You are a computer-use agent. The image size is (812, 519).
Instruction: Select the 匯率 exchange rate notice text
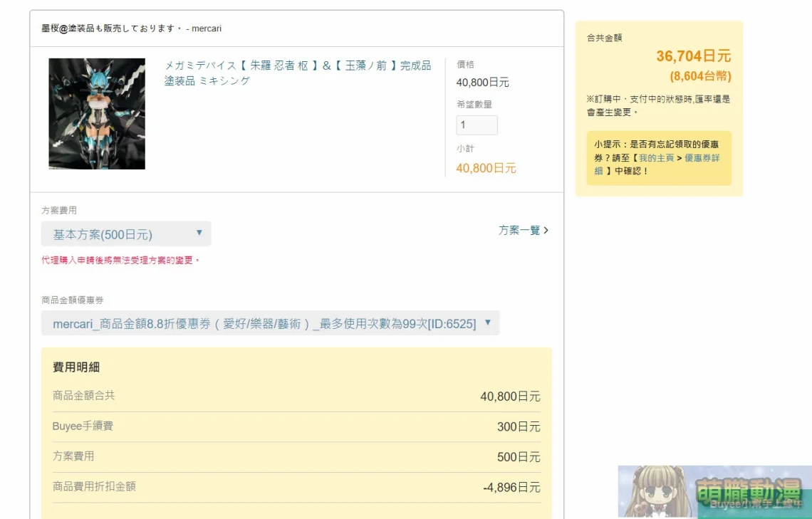pyautogui.click(x=659, y=105)
